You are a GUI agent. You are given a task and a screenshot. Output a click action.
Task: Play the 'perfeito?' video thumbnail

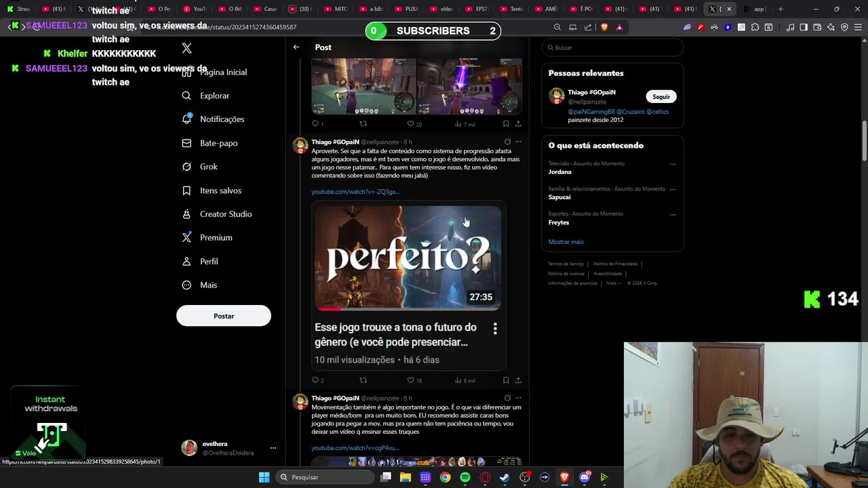(408, 258)
